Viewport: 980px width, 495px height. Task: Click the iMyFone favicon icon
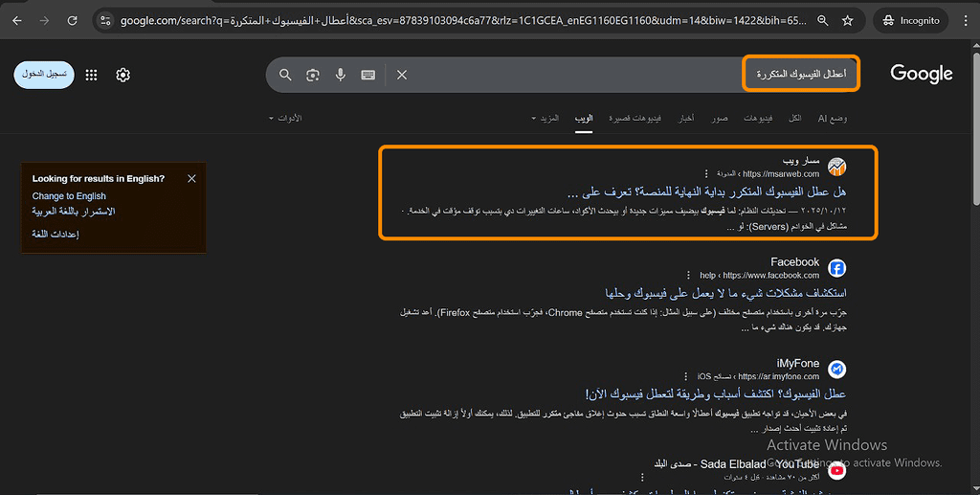click(x=836, y=370)
